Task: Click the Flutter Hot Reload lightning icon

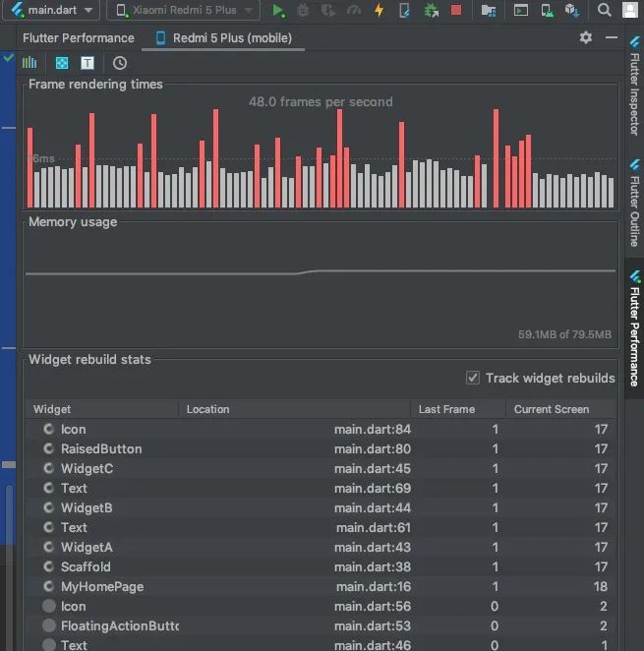Action: (x=380, y=11)
